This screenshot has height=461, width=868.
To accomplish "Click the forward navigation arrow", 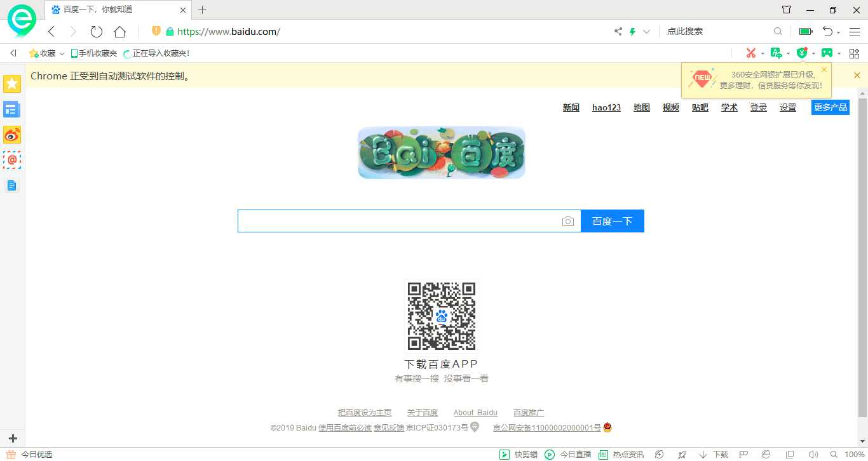I will [73, 32].
